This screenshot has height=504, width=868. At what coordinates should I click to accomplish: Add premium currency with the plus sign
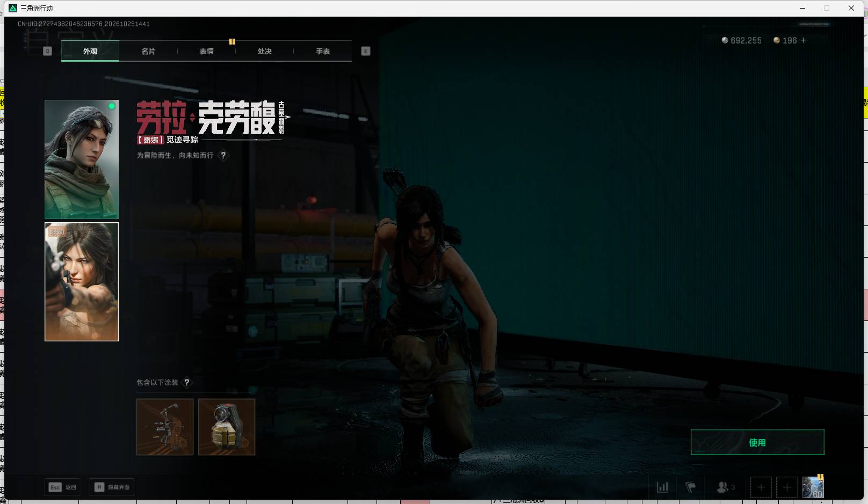(803, 40)
